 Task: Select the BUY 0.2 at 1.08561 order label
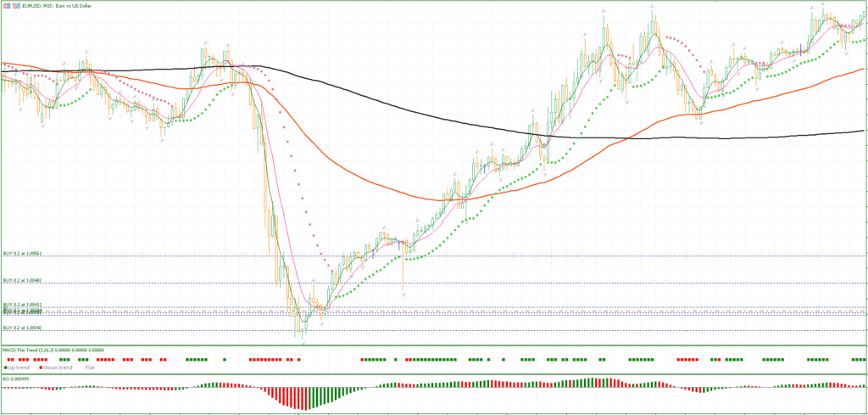tap(23, 253)
